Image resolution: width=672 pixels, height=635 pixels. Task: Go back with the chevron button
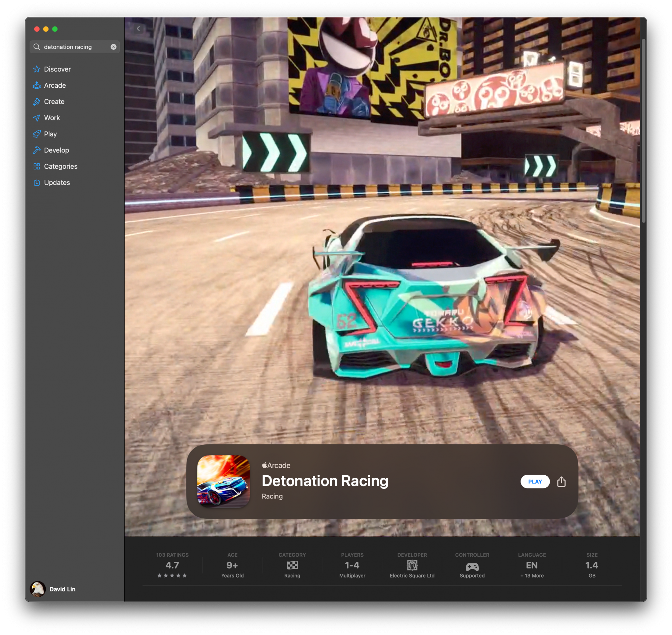click(x=138, y=29)
